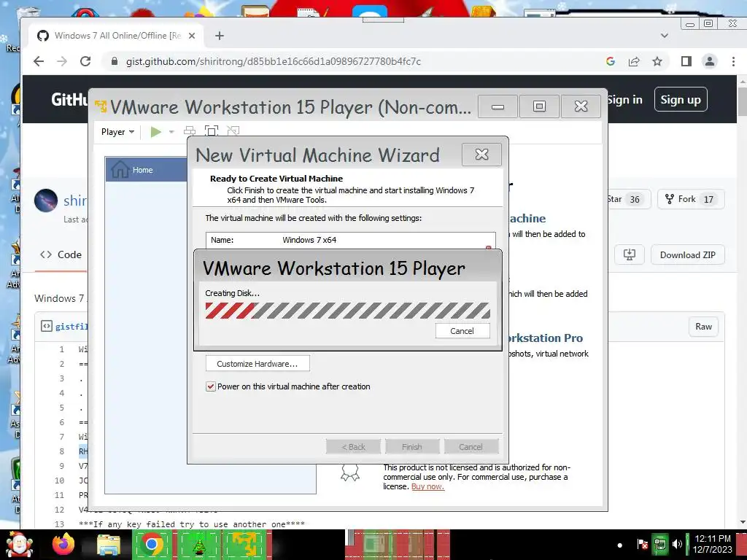This screenshot has height=560, width=747.
Task: Open the Santa start button on taskbar
Action: point(19,544)
